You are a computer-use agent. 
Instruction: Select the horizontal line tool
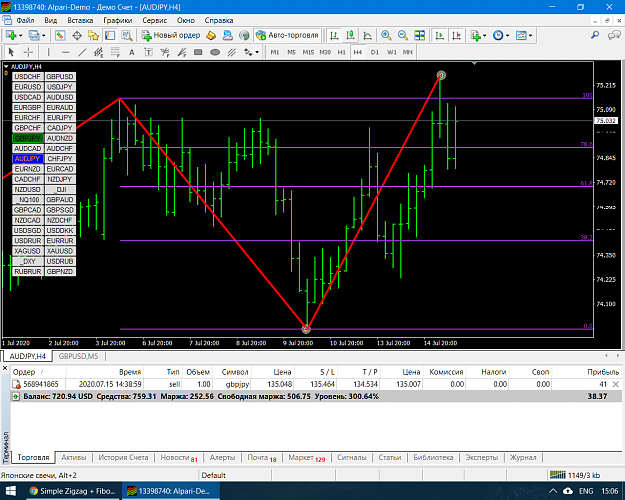[x=65, y=52]
